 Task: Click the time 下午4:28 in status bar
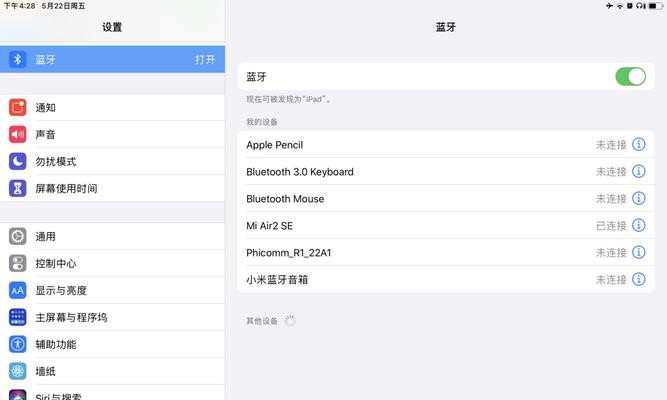(20, 6)
